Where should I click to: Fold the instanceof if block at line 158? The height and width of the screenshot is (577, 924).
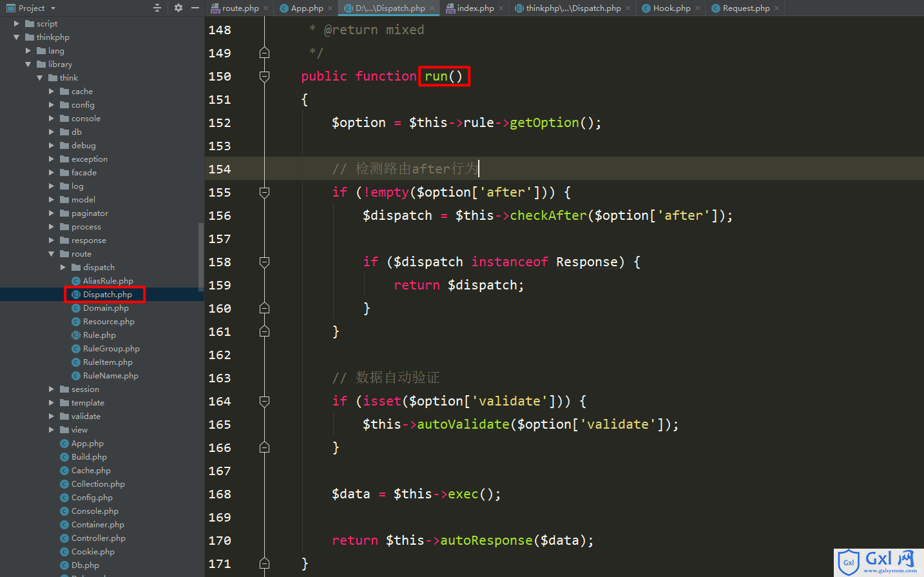[x=264, y=262]
